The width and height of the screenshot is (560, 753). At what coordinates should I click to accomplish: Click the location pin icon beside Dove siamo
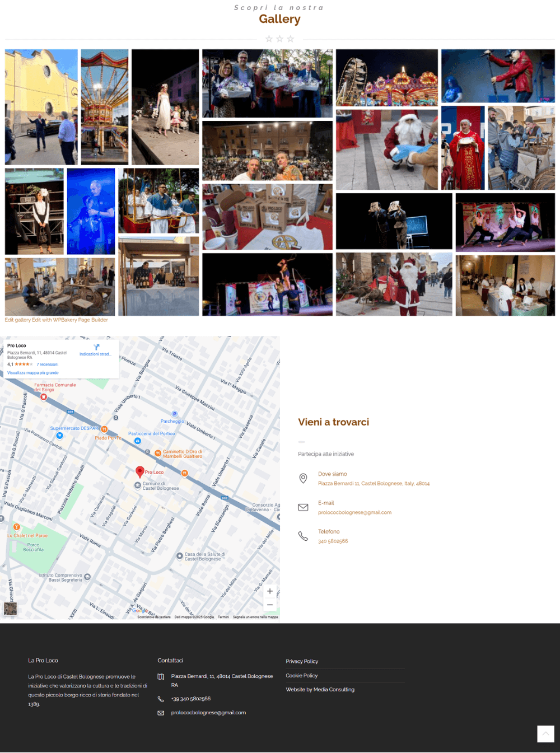click(303, 478)
